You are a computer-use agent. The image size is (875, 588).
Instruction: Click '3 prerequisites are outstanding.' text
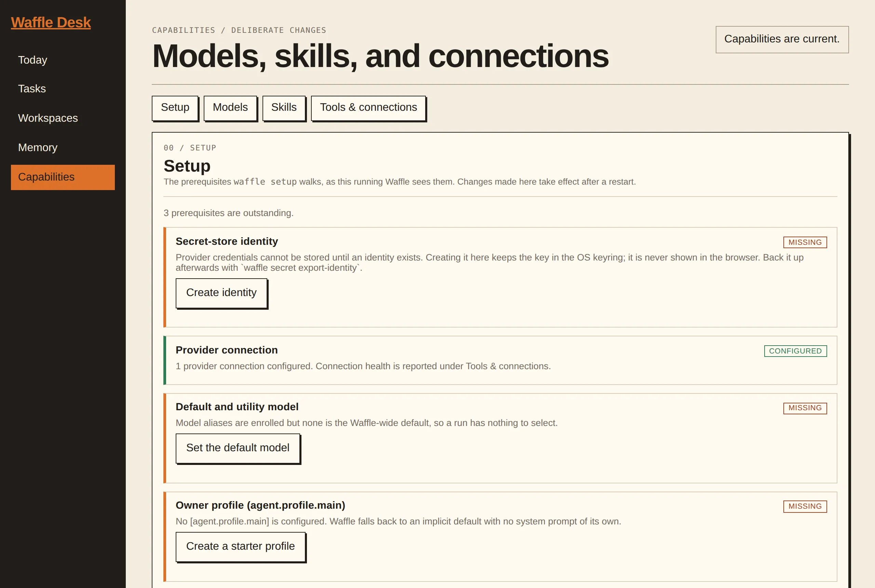228,213
